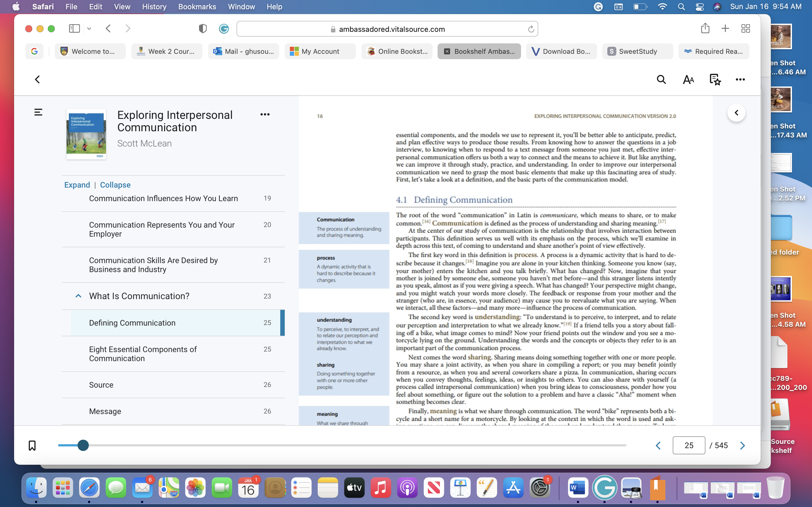The height and width of the screenshot is (507, 812).
Task: Click the reading progress slider handle
Action: point(83,445)
